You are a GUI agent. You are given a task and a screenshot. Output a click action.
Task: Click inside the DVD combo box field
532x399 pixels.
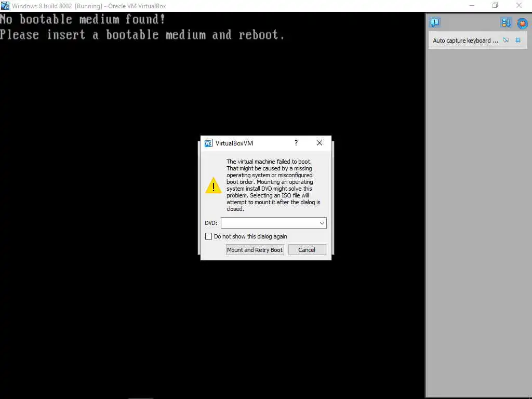(x=273, y=223)
